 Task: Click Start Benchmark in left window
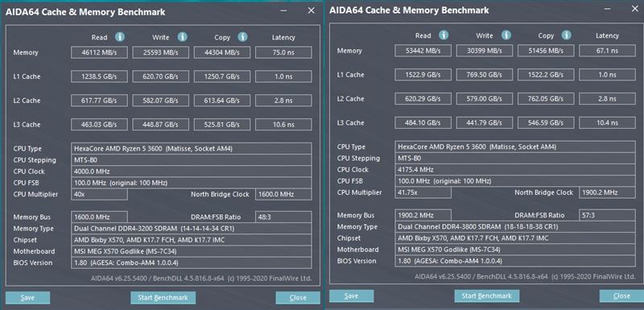point(163,298)
